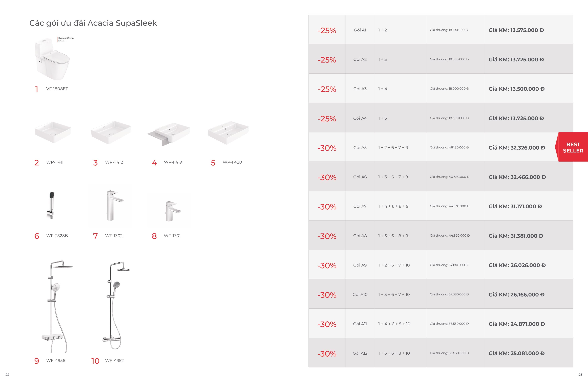Select the WP-F411 basin image
The height and width of the screenshot is (382, 588).
pyautogui.click(x=53, y=132)
